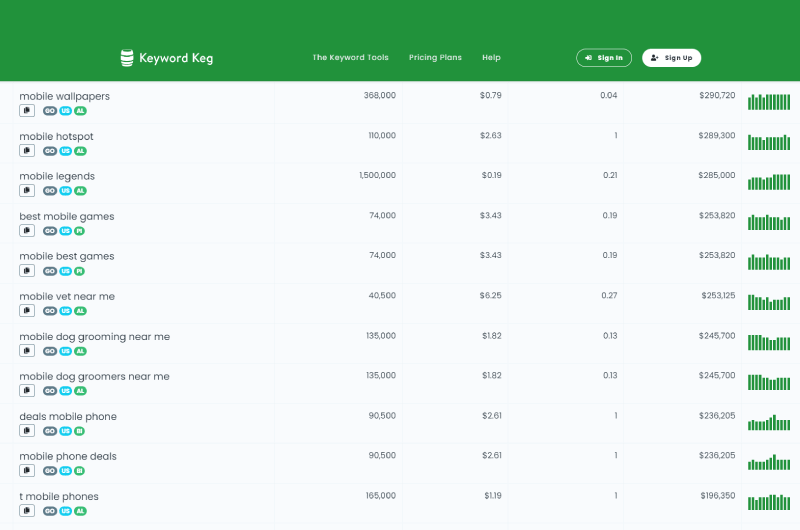Click AL badge under 'mobile vet near me'
Image resolution: width=800 pixels, height=530 pixels.
coord(80,311)
